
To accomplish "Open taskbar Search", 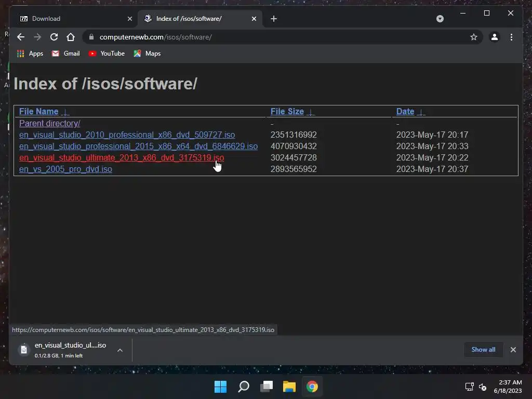I will [244, 387].
